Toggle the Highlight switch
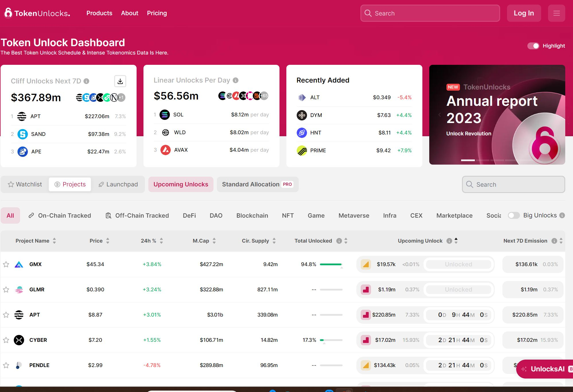 (x=533, y=46)
